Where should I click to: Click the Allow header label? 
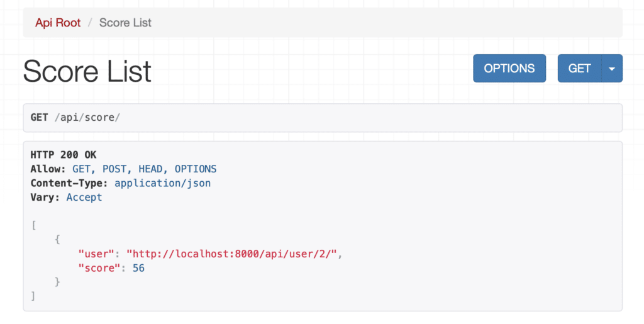[x=48, y=169]
